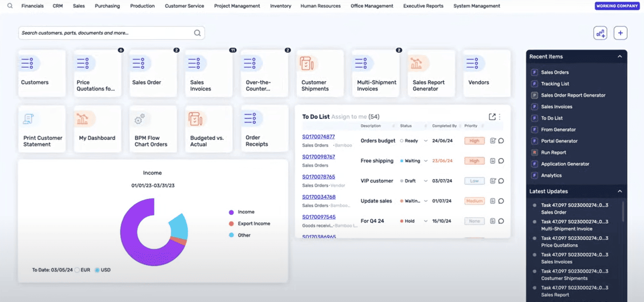
Task: Click the blue Other legend swatch
Action: 231,235
